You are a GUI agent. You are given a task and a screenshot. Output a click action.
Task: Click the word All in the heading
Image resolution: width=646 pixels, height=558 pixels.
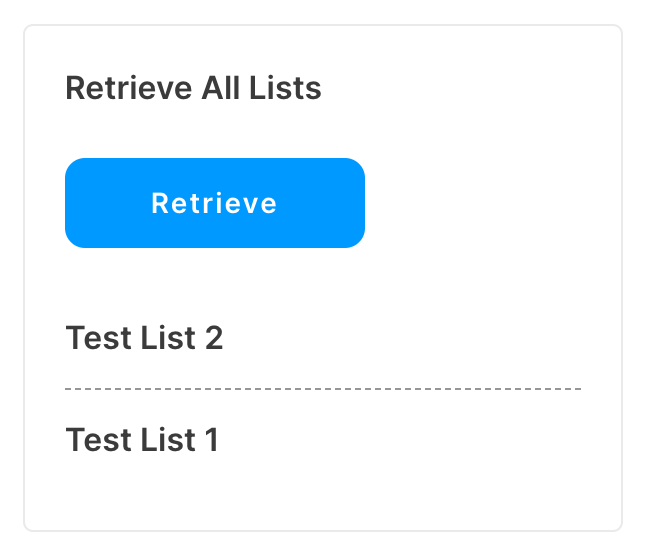220,88
